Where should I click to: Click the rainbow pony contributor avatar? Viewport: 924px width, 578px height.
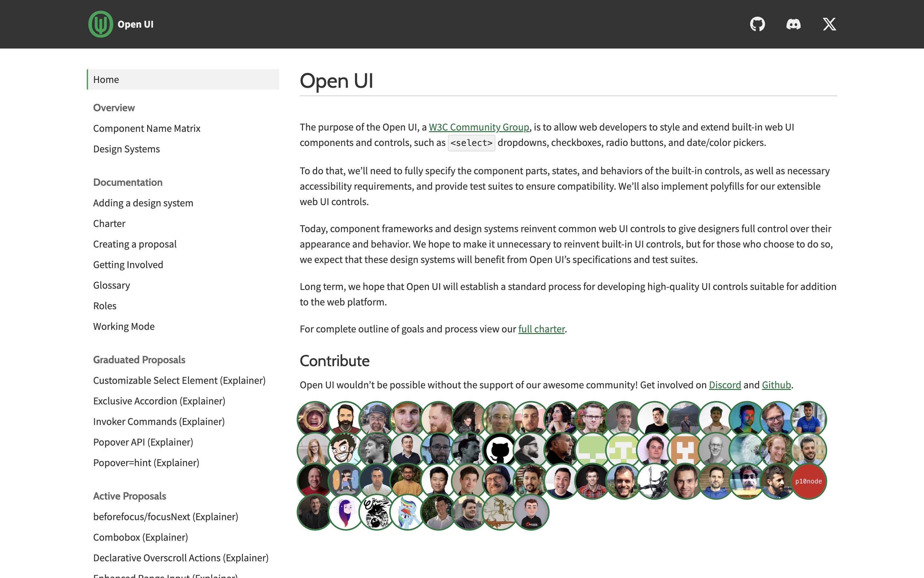click(x=407, y=513)
